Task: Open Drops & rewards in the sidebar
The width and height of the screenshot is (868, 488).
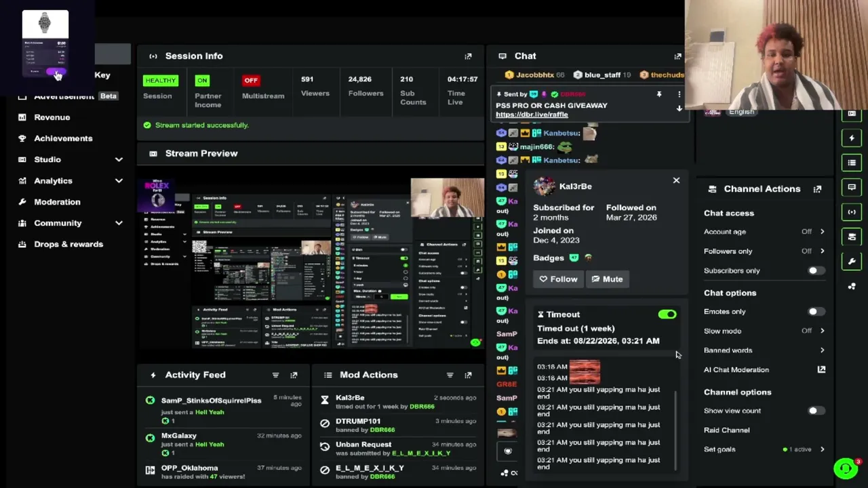Action: point(68,244)
